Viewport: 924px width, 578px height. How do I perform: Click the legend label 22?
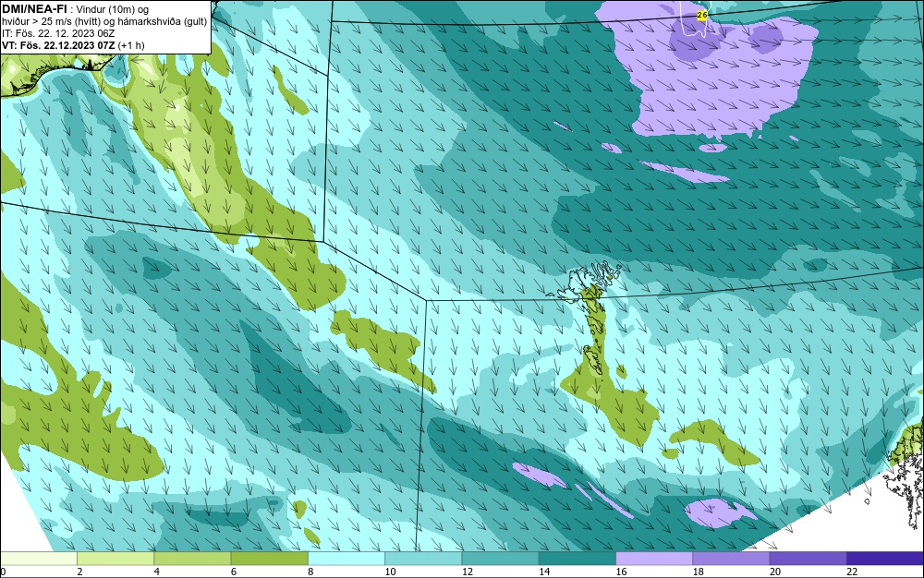point(852,572)
